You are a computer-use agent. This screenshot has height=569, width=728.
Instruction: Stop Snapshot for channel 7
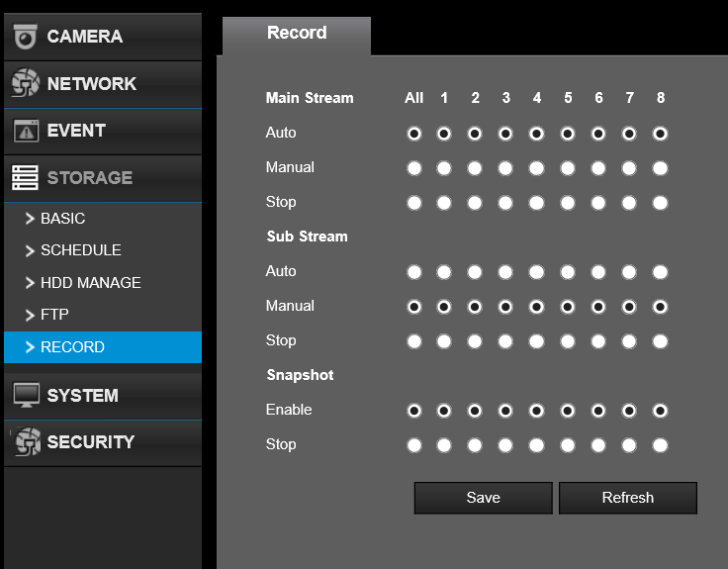(x=629, y=445)
